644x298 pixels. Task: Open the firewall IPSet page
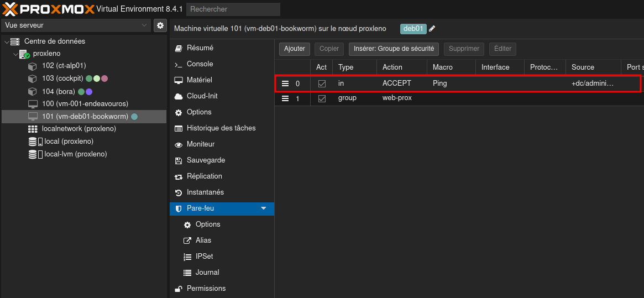tap(204, 257)
